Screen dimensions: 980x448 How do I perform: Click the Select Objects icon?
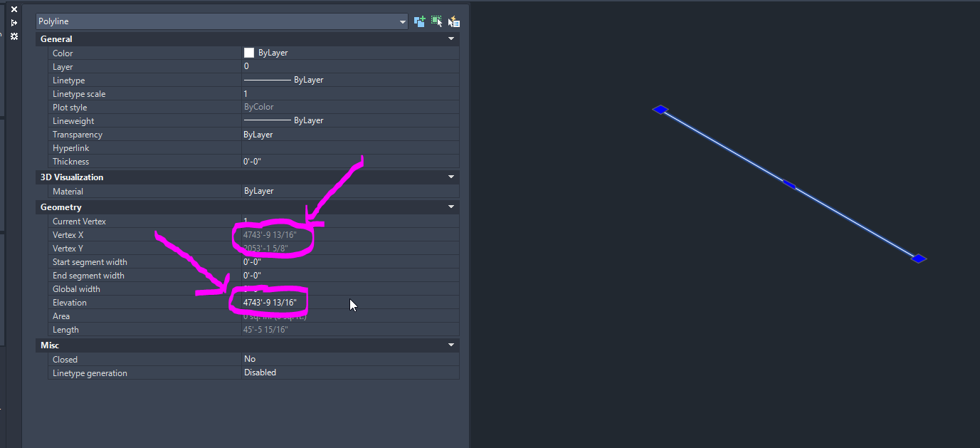[436, 21]
